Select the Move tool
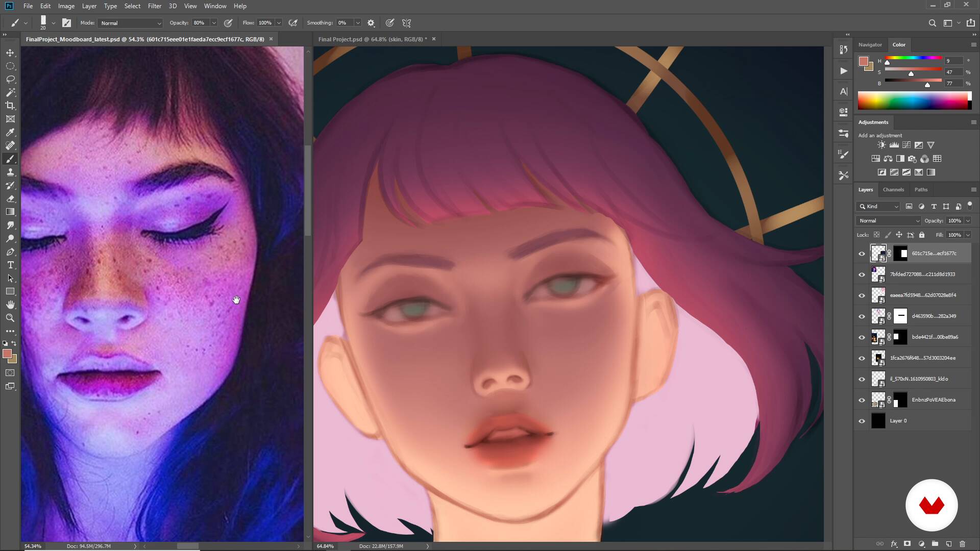This screenshot has width=980, height=551. 10,53
